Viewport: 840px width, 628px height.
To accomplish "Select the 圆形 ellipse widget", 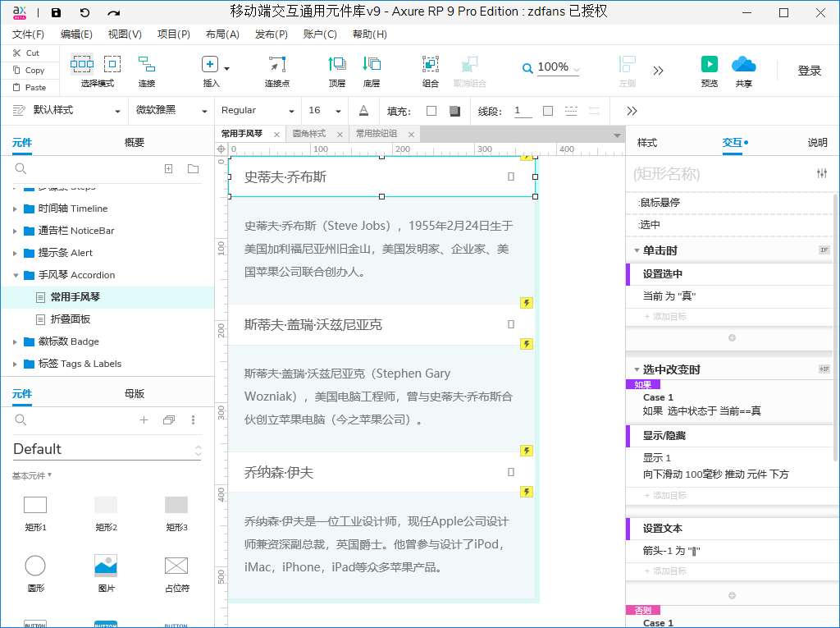I will pos(35,574).
